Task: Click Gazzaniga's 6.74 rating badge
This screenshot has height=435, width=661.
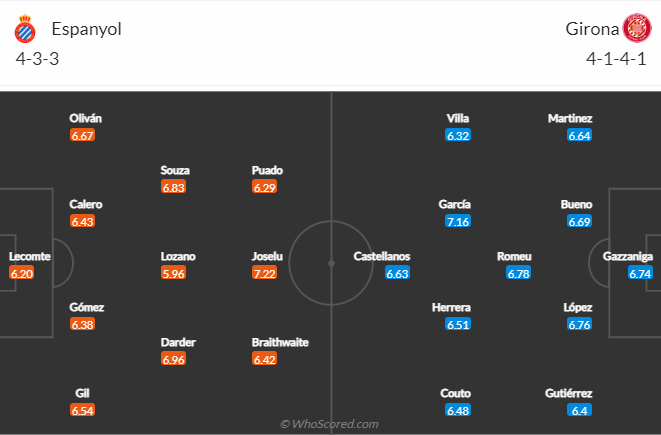Action: tap(640, 273)
